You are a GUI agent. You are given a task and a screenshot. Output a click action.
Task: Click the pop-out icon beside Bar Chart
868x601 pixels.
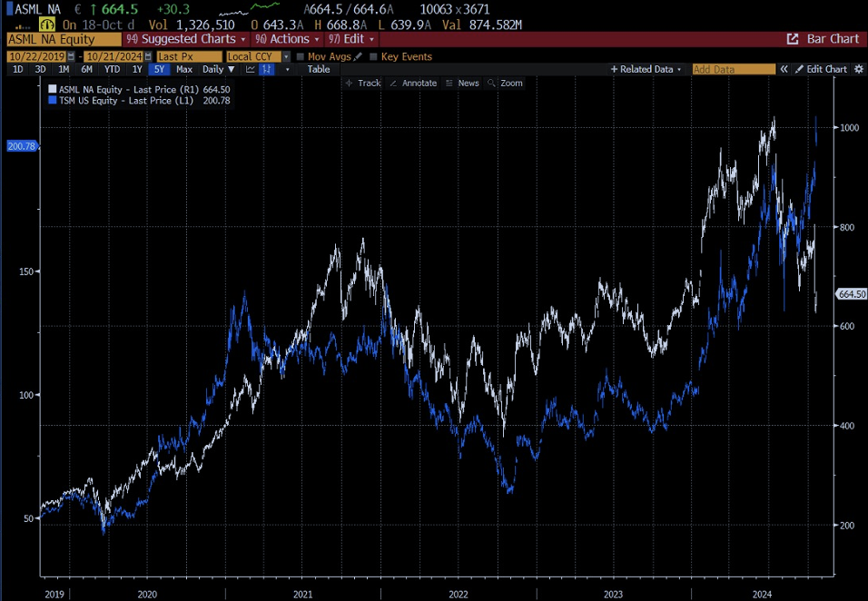(x=793, y=39)
